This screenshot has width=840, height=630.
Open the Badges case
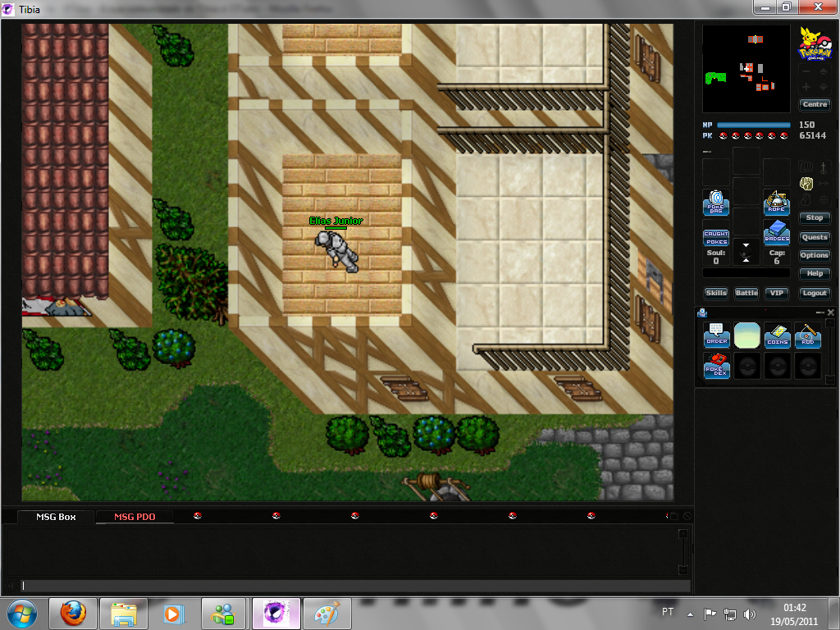(x=776, y=231)
